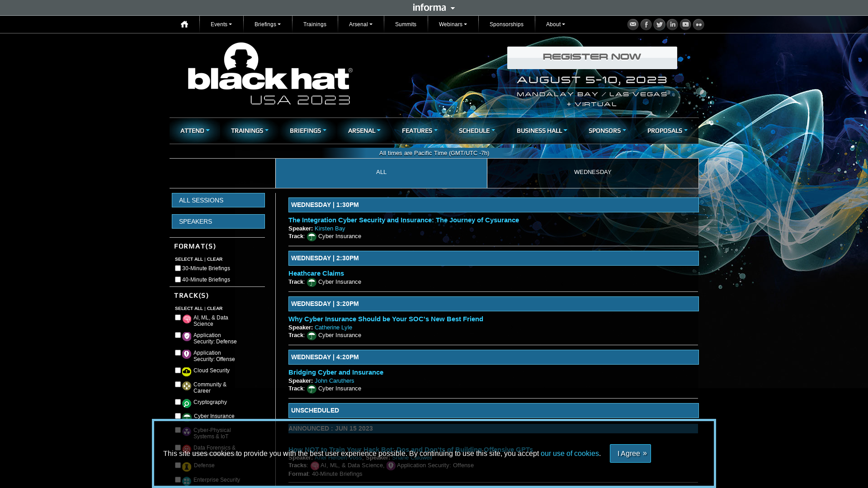Screen dimensions: 868x488
Task: Open the Sponsorships link in top bar
Action: 506,24
